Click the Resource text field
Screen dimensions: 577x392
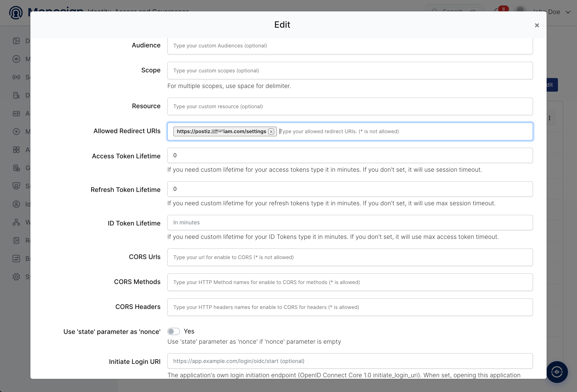click(x=350, y=106)
